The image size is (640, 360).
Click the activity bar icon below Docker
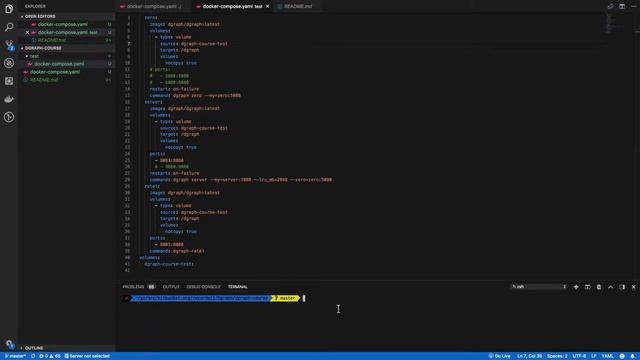tap(9, 117)
